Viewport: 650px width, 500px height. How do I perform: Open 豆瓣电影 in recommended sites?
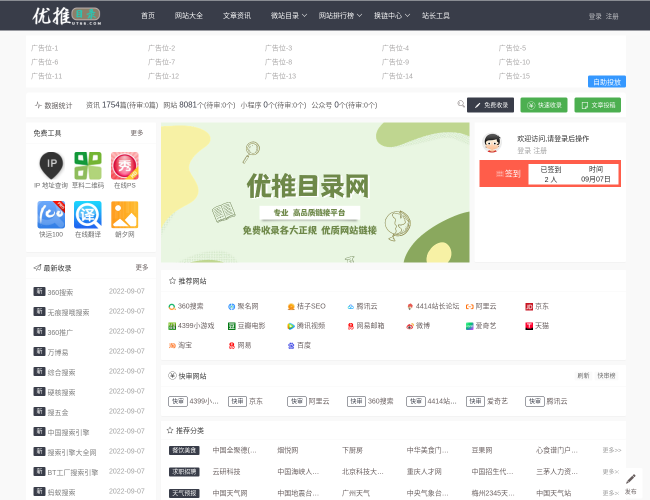247,326
